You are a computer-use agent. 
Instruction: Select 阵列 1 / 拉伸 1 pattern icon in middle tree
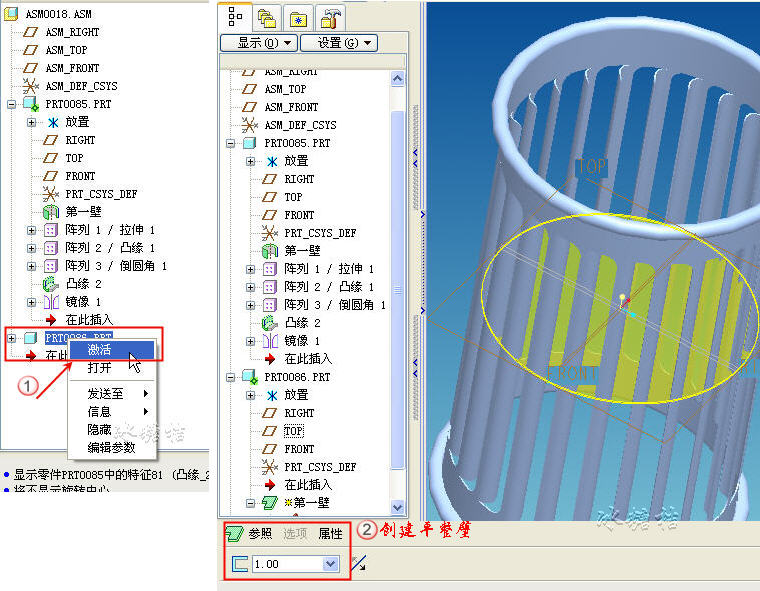tap(270, 269)
